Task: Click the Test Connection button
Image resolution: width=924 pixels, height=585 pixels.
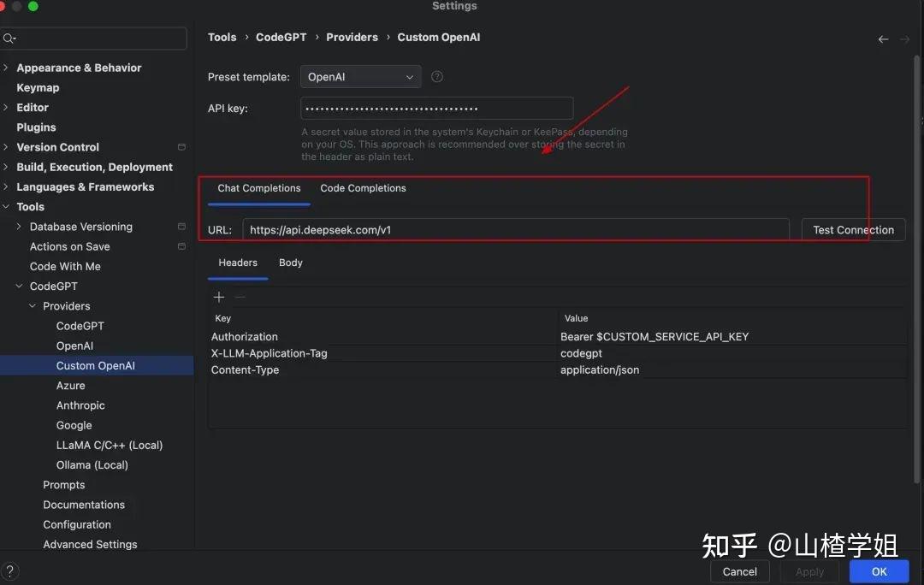Action: click(852, 229)
